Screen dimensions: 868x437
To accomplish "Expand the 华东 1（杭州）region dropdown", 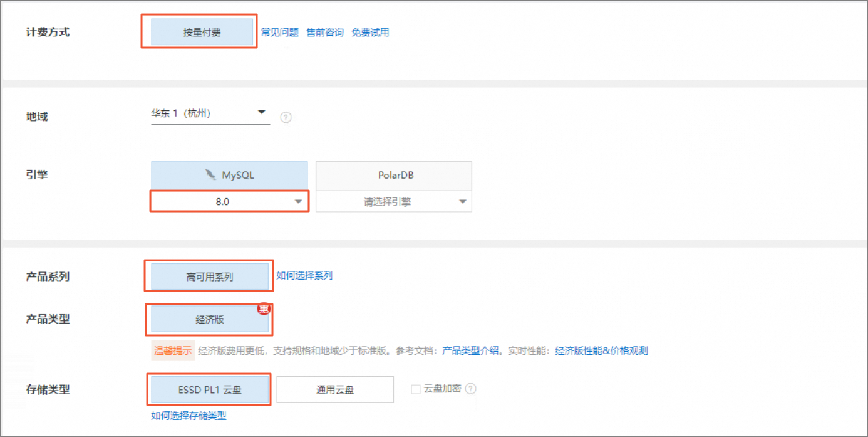I will (x=210, y=114).
